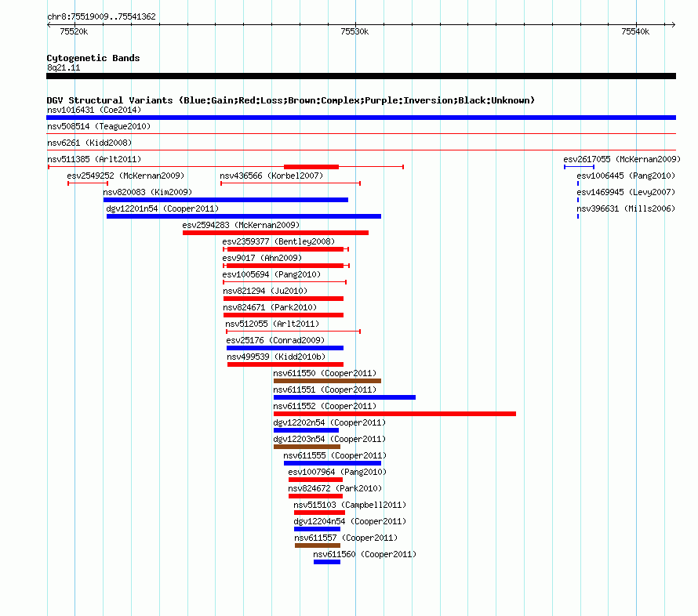Click the 75520k ruler tick label
The height and width of the screenshot is (616, 698).
pyautogui.click(x=74, y=31)
